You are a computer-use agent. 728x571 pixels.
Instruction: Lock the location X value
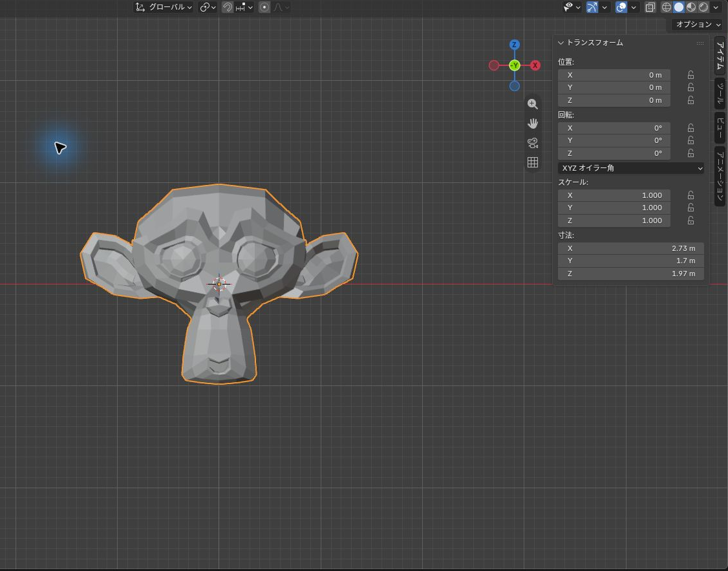(x=691, y=75)
